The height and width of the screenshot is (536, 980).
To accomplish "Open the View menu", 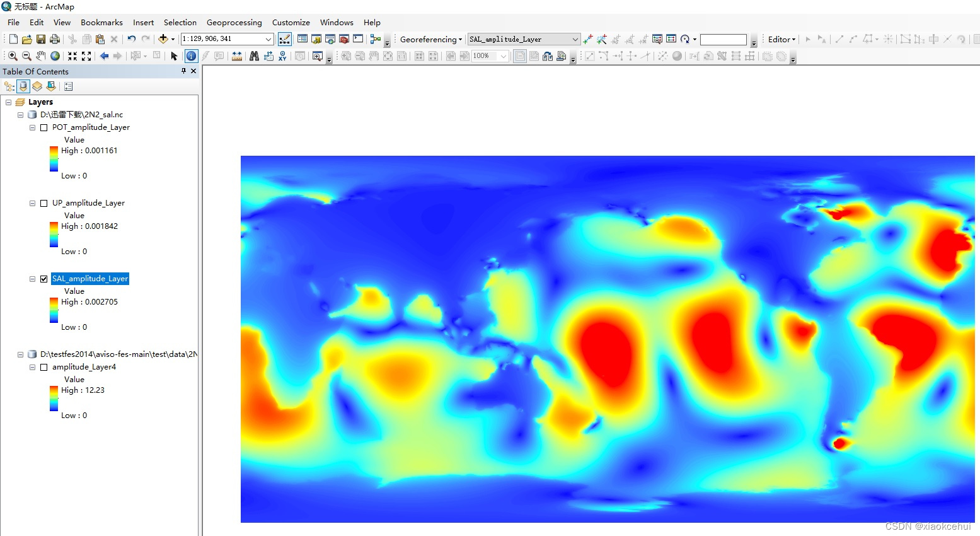I will (x=62, y=22).
